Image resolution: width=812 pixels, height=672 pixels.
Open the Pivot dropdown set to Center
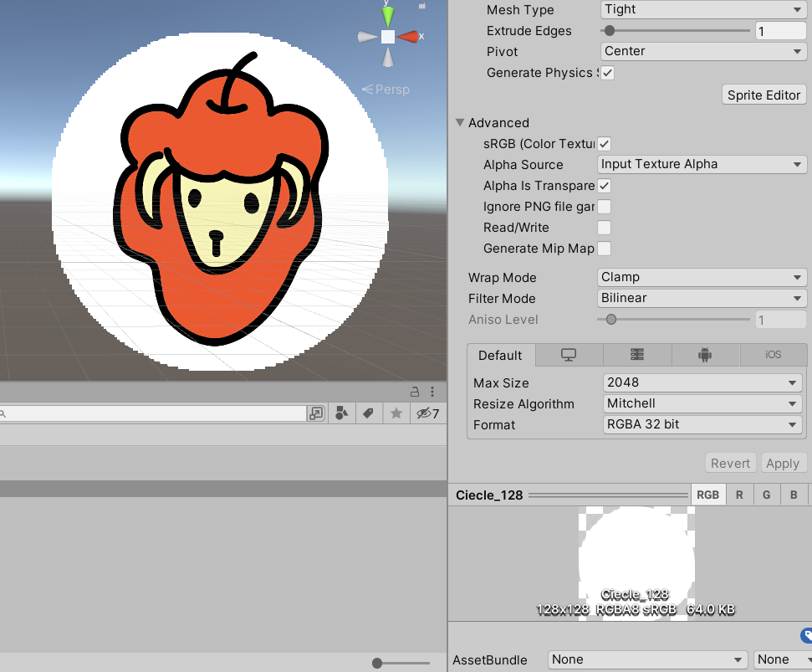703,51
